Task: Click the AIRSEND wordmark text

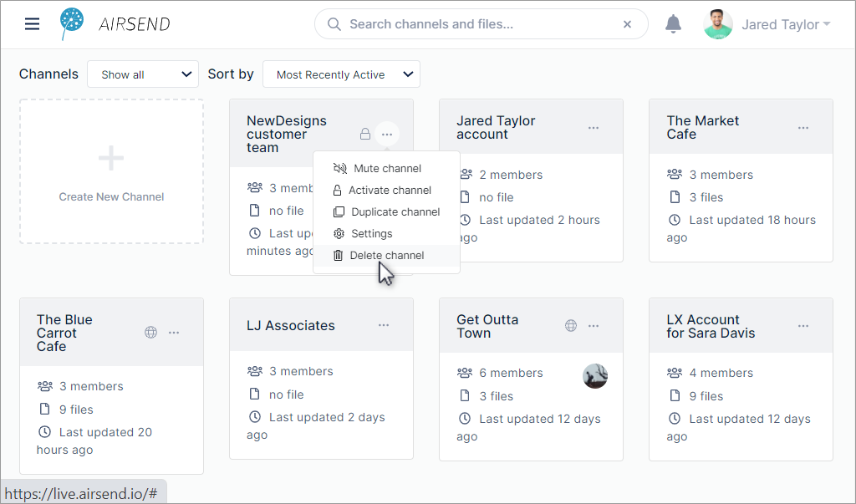Action: coord(135,24)
